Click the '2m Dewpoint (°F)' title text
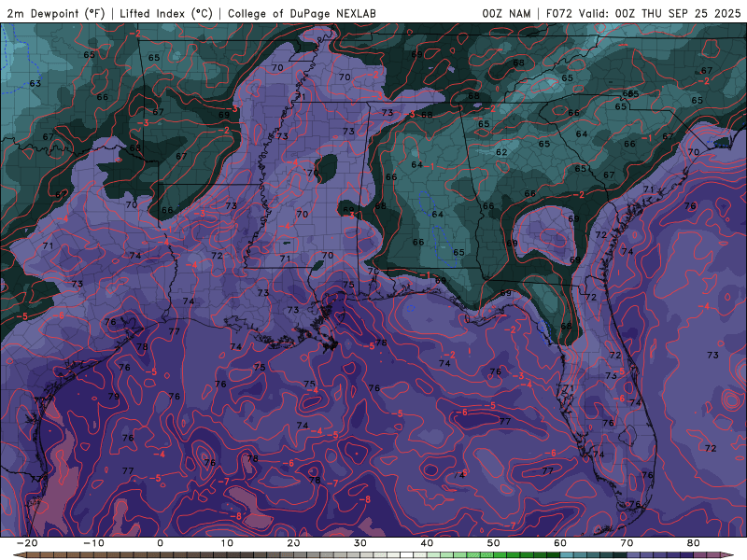 tap(56, 14)
